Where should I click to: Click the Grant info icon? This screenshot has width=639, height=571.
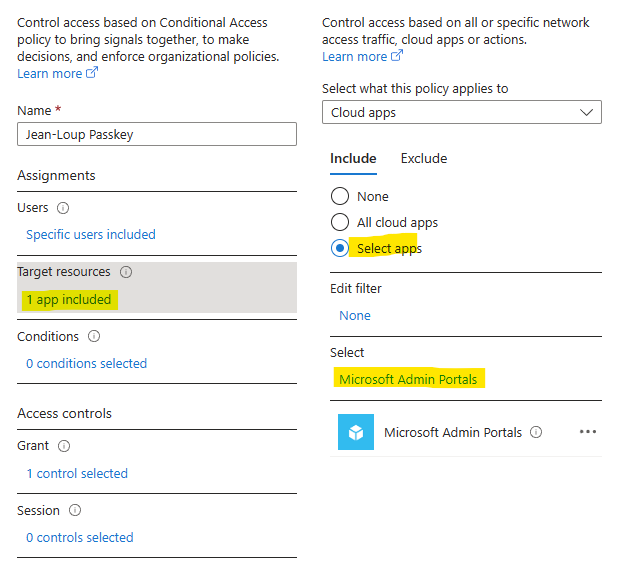point(64,446)
